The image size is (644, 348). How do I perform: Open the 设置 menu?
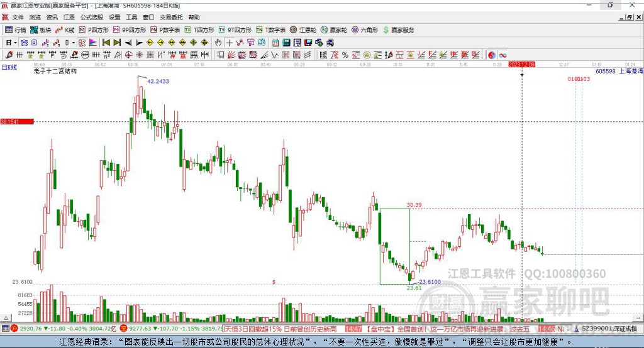[x=114, y=17]
